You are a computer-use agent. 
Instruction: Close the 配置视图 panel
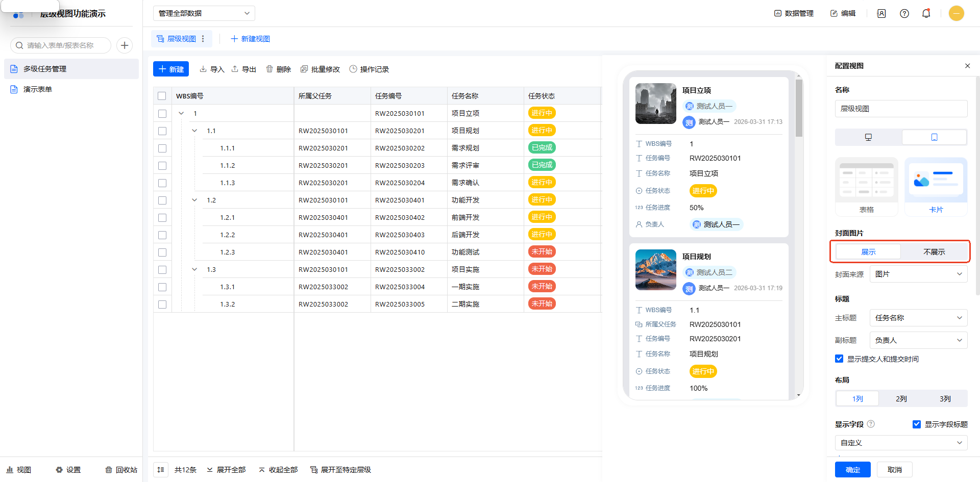967,66
